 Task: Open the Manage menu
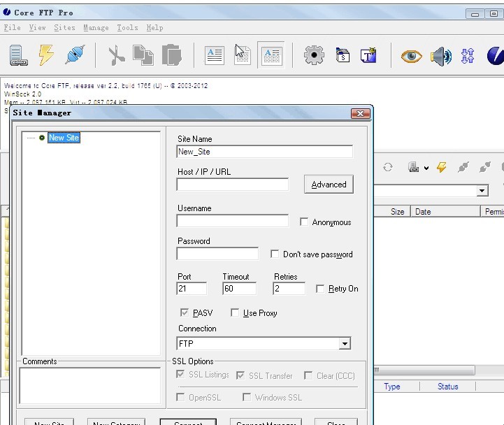click(x=96, y=28)
